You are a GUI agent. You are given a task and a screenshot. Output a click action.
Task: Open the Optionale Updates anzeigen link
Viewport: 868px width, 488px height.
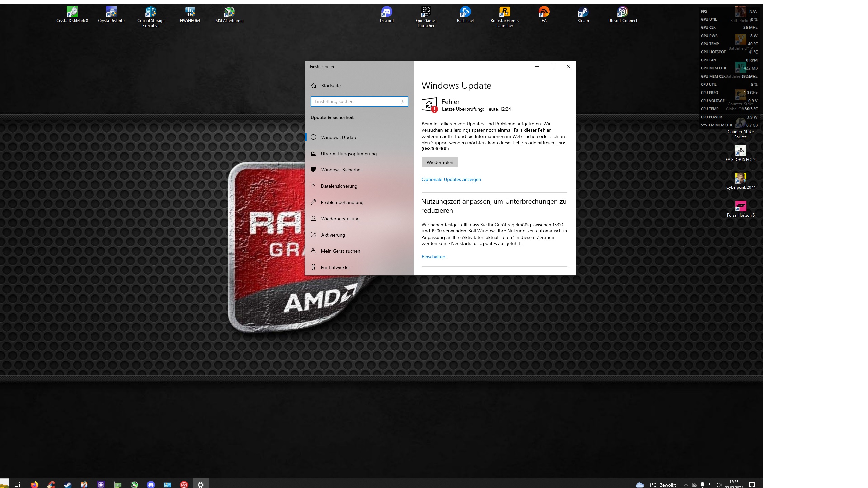451,179
